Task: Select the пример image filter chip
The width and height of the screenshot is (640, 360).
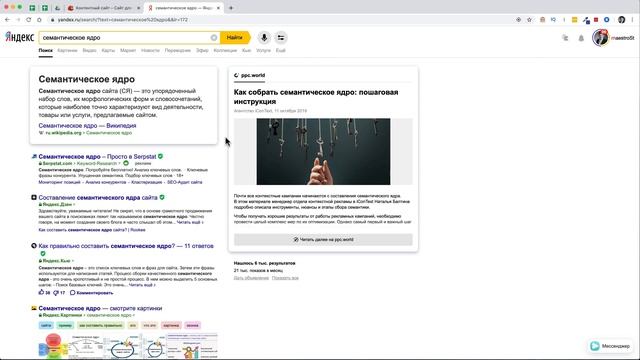Action: [x=65, y=325]
